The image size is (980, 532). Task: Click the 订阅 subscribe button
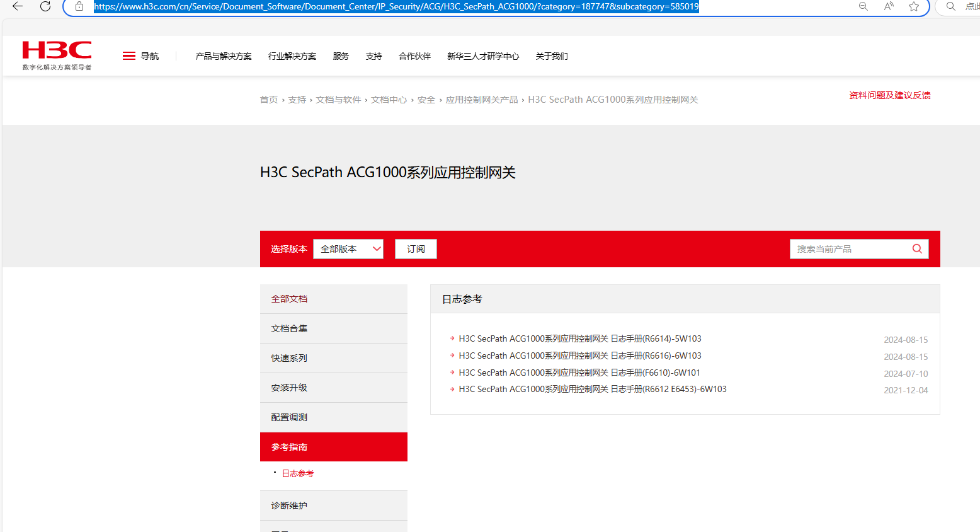pyautogui.click(x=416, y=249)
